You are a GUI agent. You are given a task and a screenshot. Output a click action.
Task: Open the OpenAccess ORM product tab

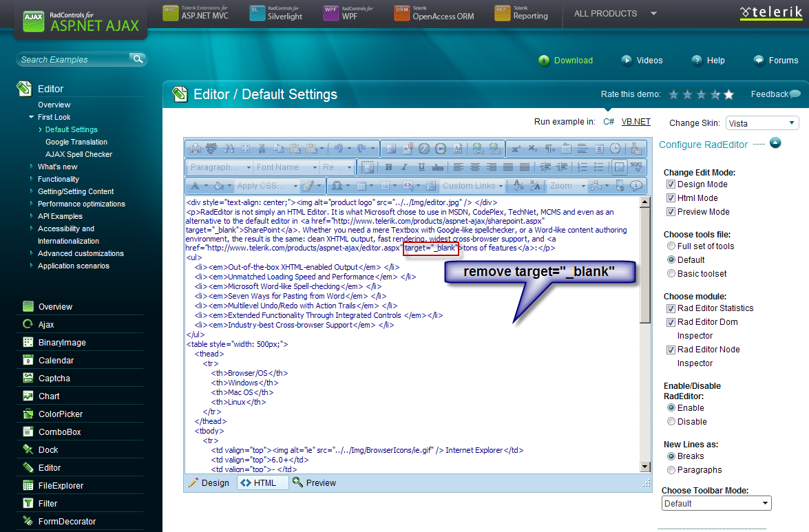point(434,13)
